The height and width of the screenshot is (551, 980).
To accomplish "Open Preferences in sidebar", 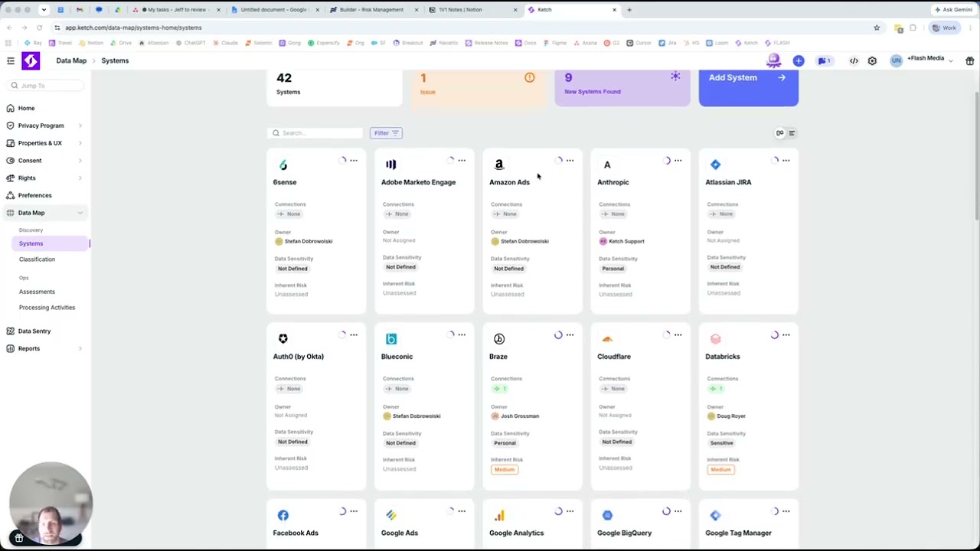I will (34, 195).
